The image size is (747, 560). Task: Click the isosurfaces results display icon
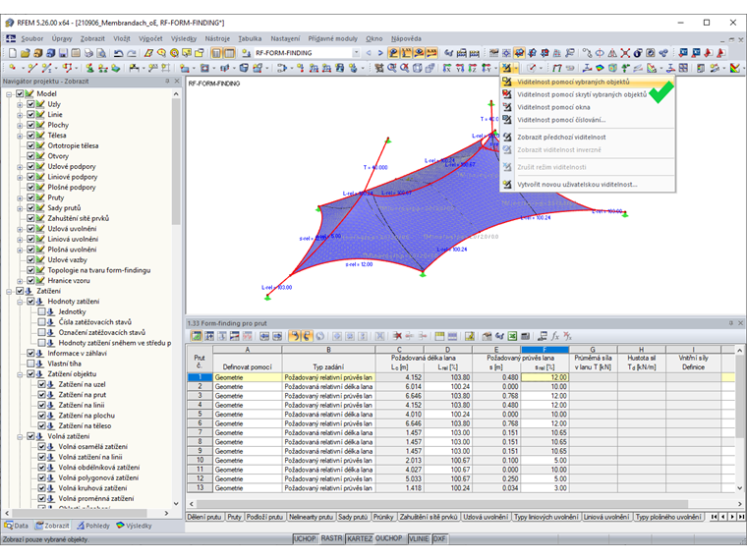coord(600,68)
